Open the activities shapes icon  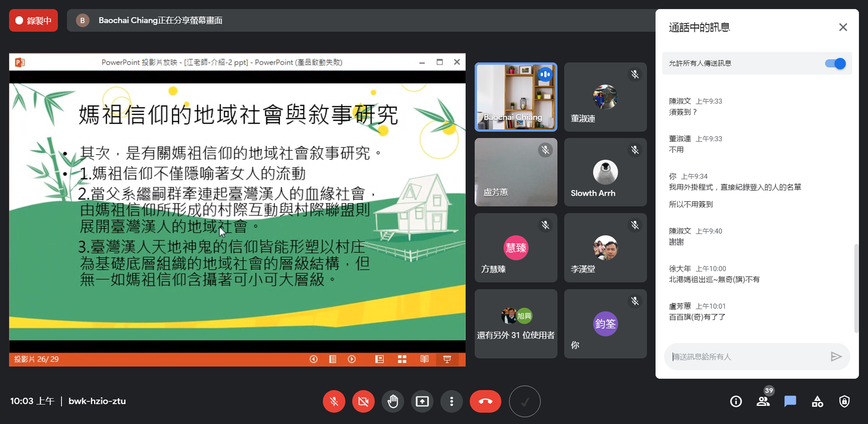click(817, 401)
